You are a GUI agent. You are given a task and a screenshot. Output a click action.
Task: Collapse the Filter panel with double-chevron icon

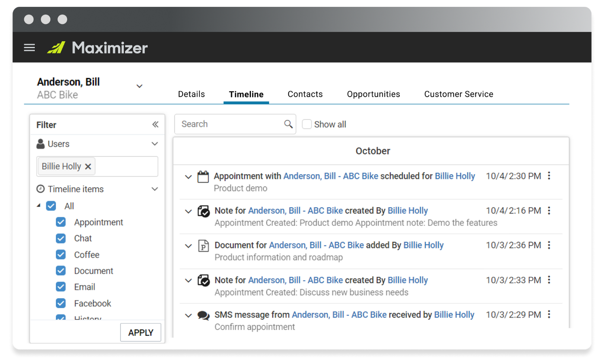coord(155,125)
